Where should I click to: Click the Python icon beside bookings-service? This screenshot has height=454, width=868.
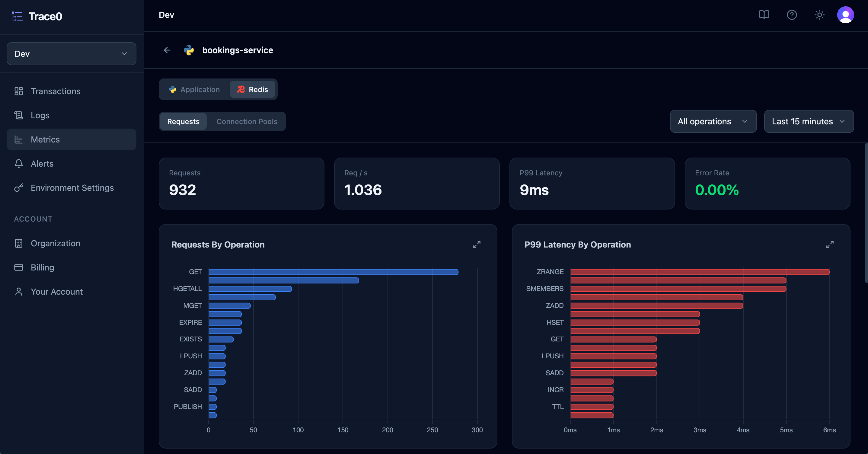[189, 50]
